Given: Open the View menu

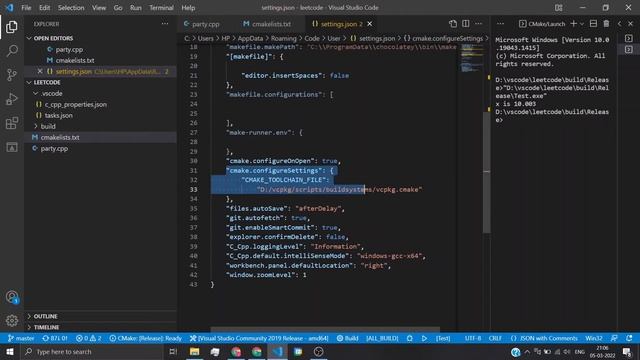Looking at the screenshot, I should coord(99,8).
